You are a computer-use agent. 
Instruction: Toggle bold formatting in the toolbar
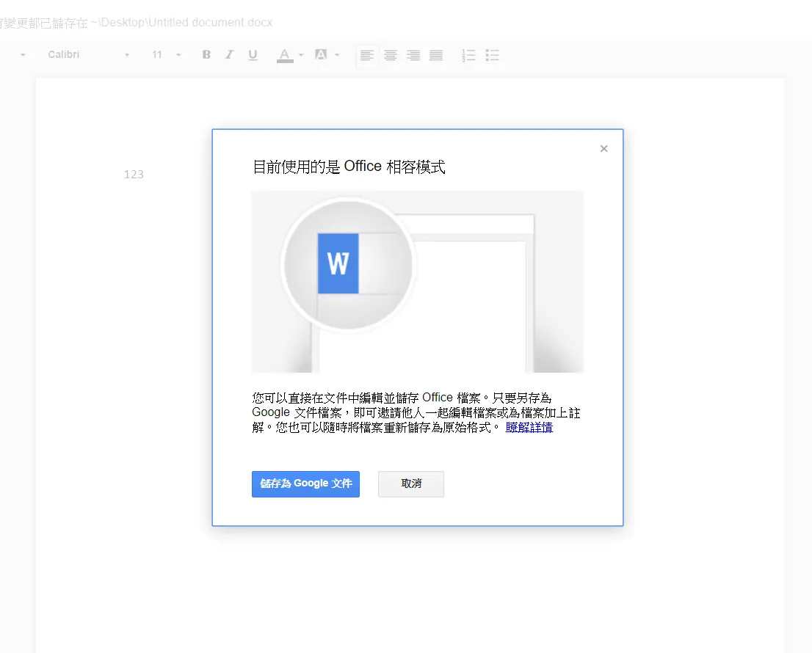pos(206,55)
